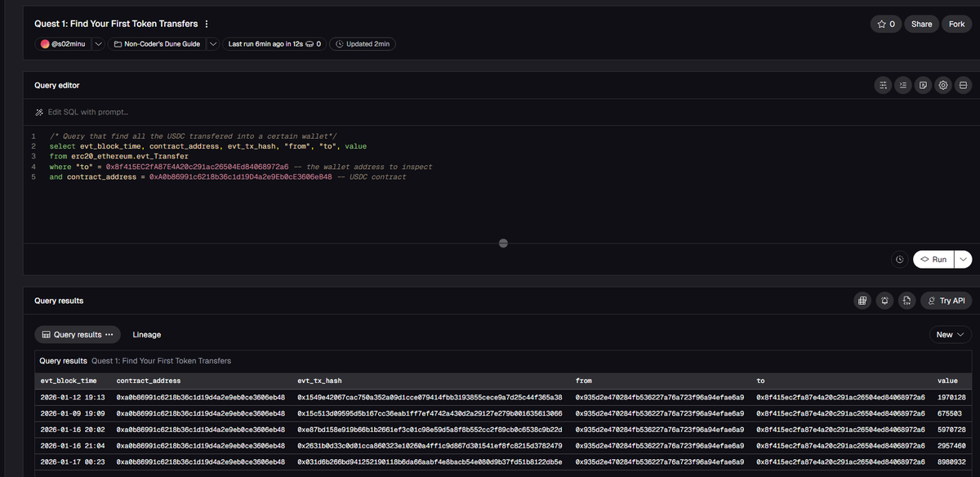
Task: Grab the editor resize handle dot
Action: point(503,243)
